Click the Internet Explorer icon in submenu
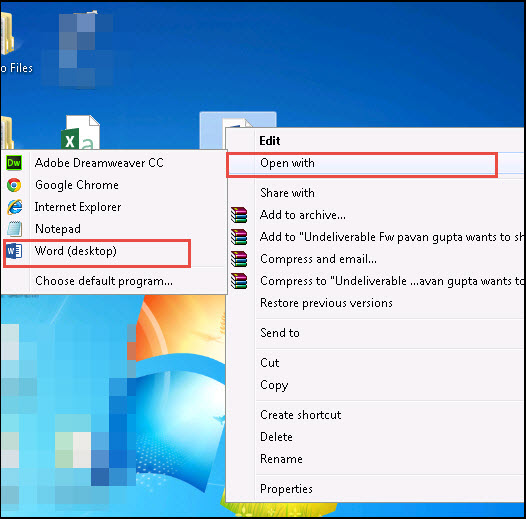This screenshot has width=526, height=519. 15,207
